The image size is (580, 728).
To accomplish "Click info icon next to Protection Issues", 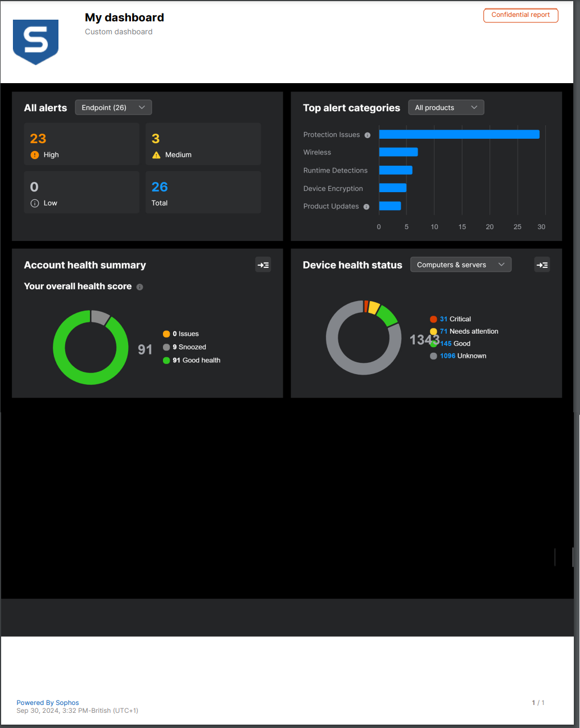I will click(368, 135).
